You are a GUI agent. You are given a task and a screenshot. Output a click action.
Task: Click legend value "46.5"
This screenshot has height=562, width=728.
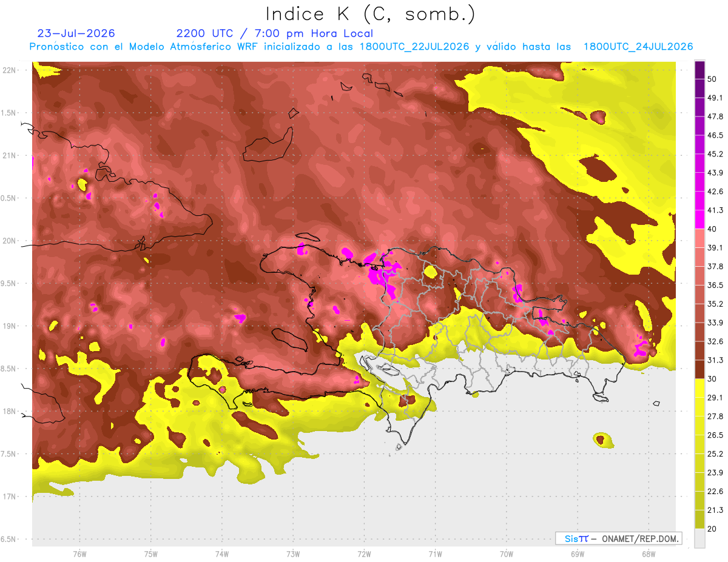715,135
